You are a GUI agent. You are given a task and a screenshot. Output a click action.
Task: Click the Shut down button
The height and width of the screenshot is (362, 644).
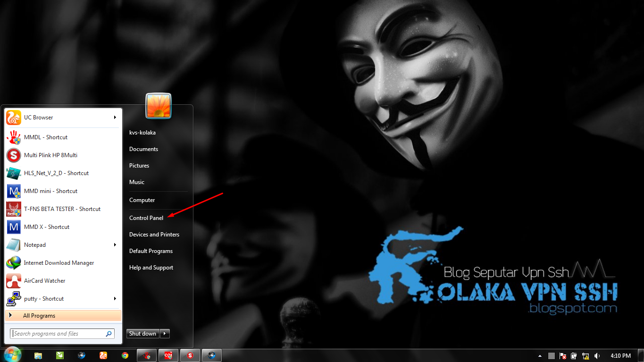tap(142, 333)
